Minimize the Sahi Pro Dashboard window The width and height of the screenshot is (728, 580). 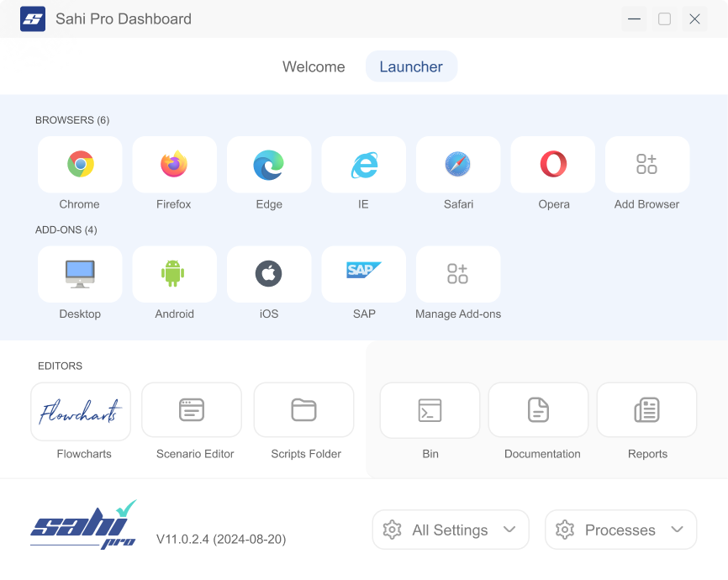[x=634, y=19]
